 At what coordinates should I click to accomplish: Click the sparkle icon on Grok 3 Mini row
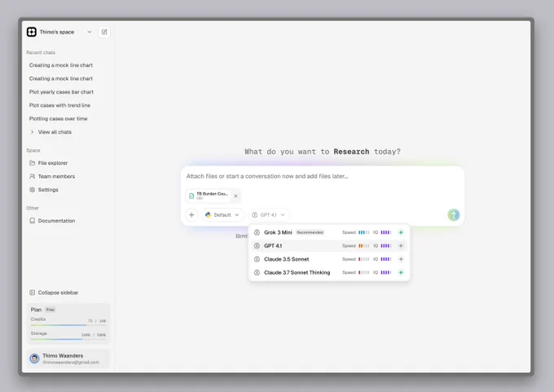coord(401,232)
